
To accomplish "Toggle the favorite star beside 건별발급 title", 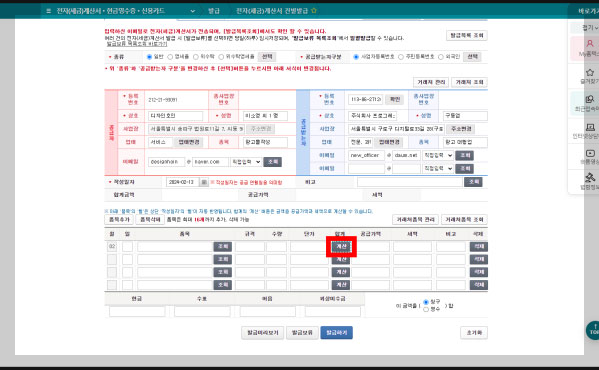I will (x=314, y=11).
